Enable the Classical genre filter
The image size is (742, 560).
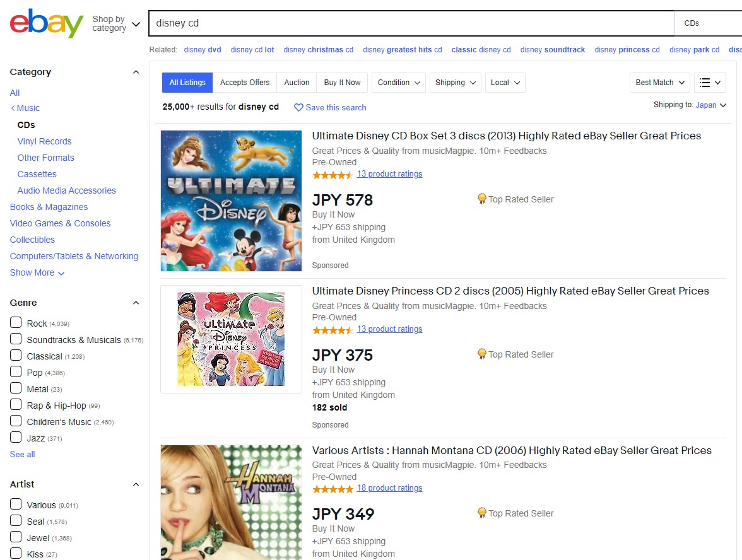click(16, 355)
